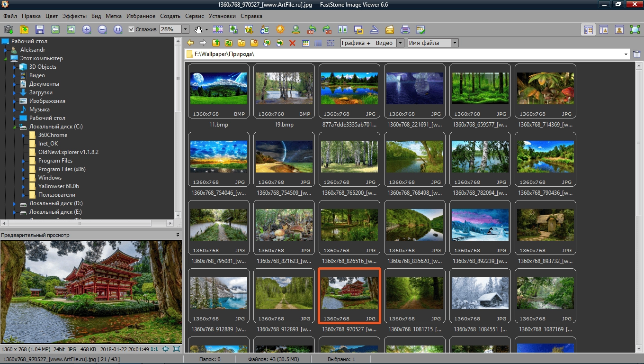644x364 pixels.
Task: Open resize image tree icon
Action: (233, 29)
